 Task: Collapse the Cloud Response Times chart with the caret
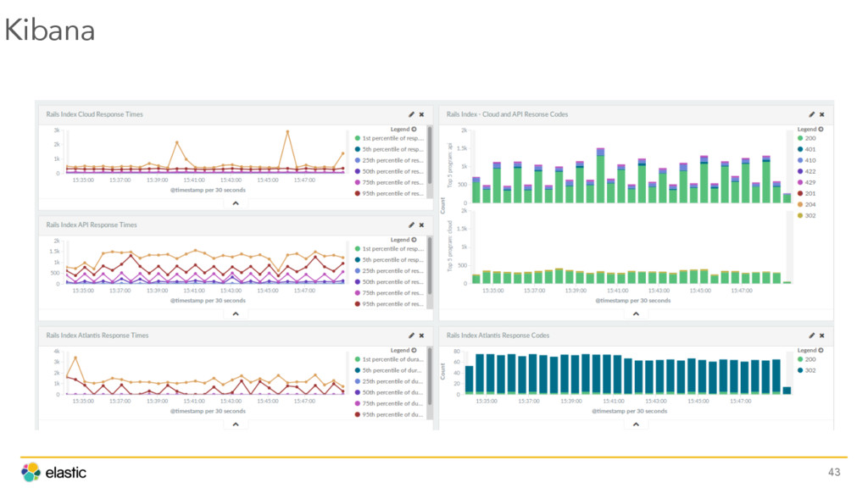pyautogui.click(x=236, y=203)
